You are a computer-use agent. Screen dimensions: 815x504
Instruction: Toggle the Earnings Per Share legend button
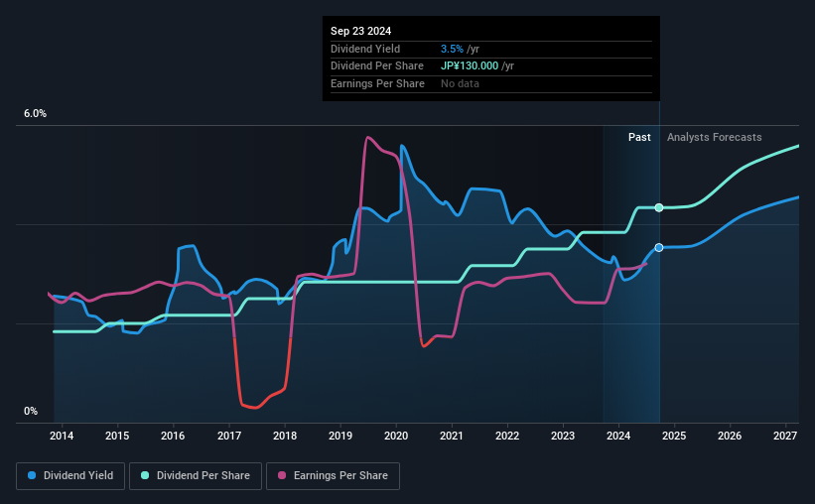(x=334, y=476)
